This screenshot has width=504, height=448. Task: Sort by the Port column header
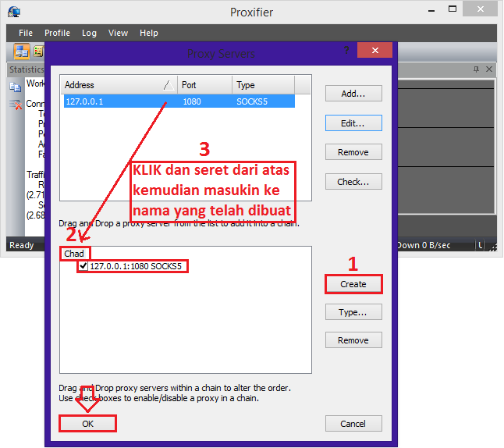click(x=204, y=85)
